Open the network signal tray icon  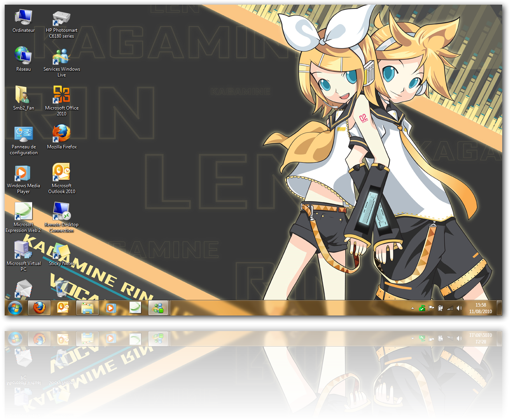pyautogui.click(x=450, y=308)
